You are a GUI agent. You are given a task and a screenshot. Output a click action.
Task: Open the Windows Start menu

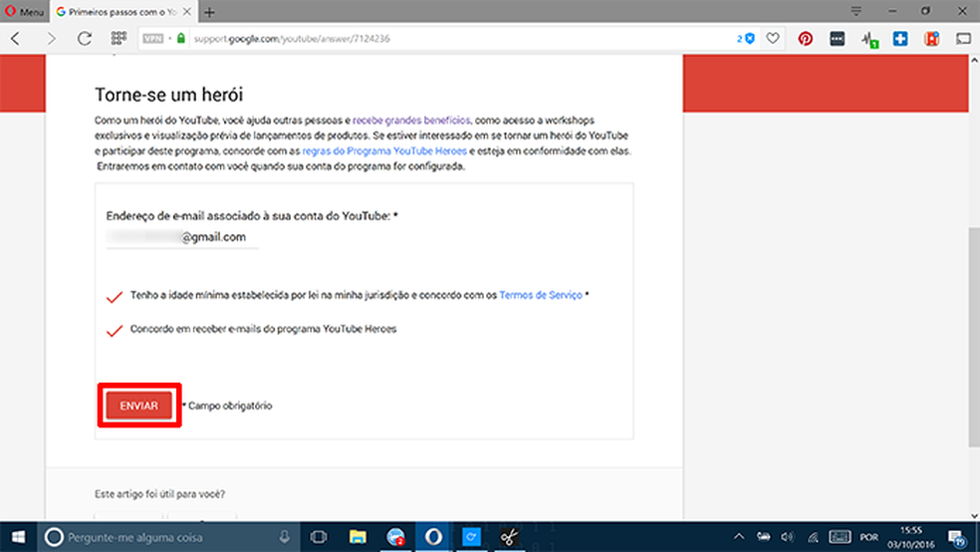coord(18,537)
